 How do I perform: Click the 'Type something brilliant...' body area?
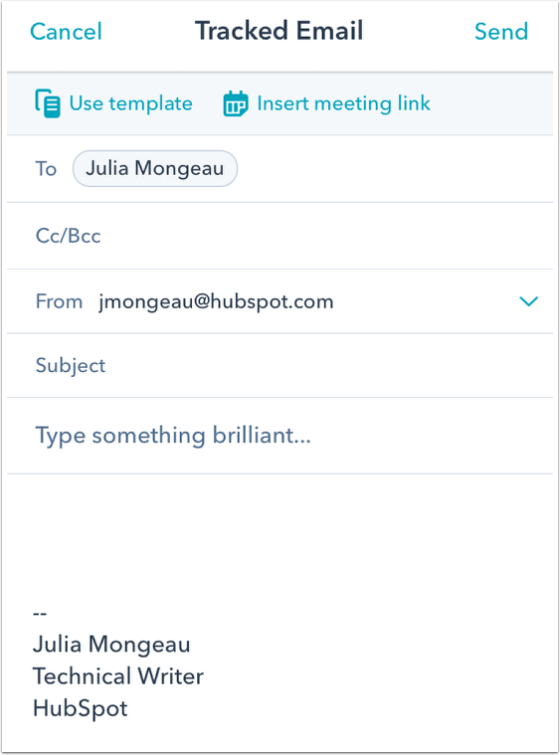(x=280, y=436)
